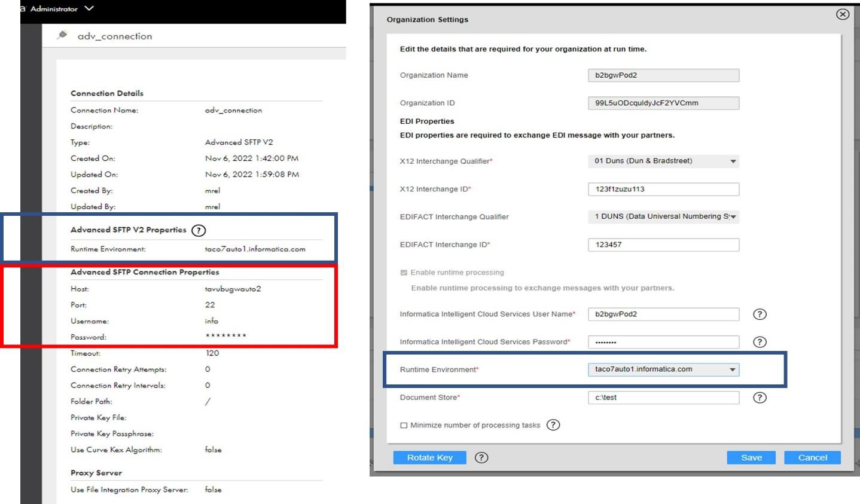Image resolution: width=860 pixels, height=504 pixels.
Task: Click the Cloud Services User Name field
Action: coord(663,314)
